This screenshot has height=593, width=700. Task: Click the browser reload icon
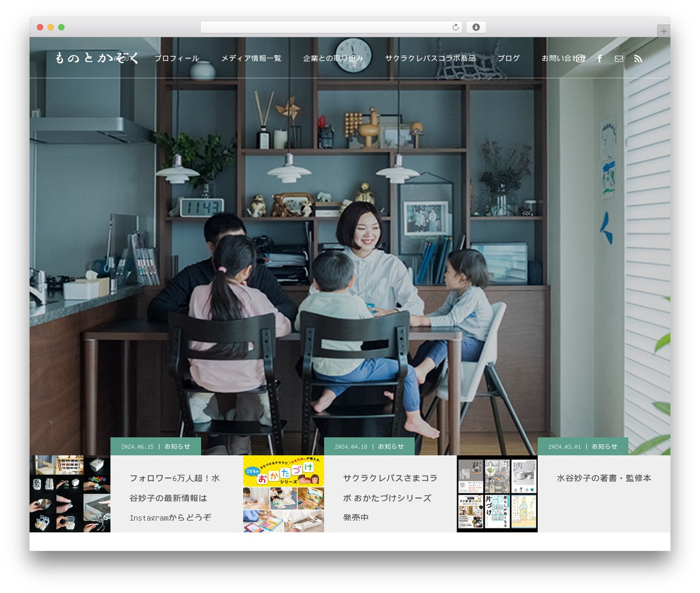455,27
